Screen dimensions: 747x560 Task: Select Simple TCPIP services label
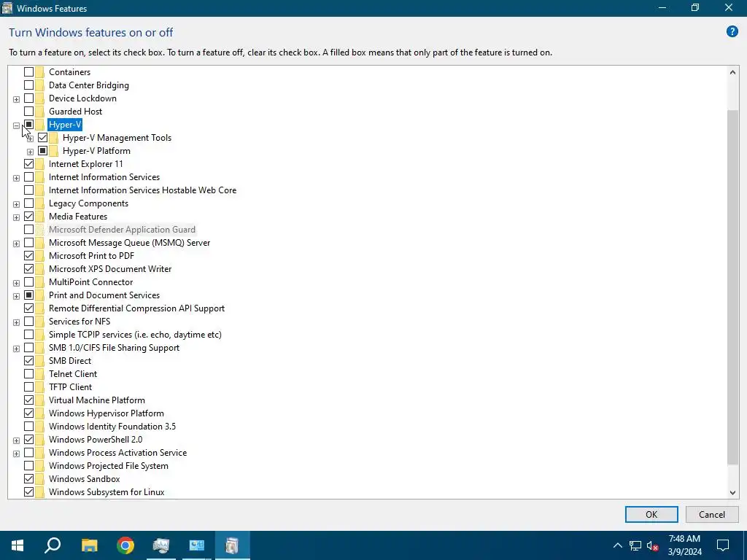(x=135, y=335)
